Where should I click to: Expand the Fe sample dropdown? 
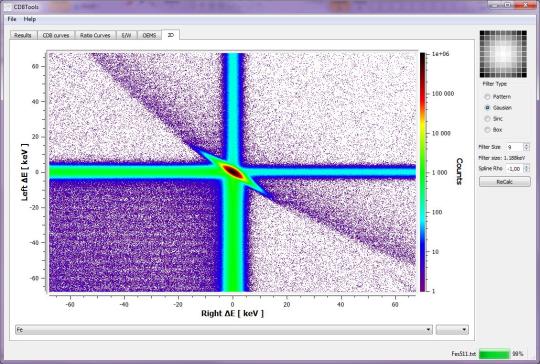coord(224,330)
